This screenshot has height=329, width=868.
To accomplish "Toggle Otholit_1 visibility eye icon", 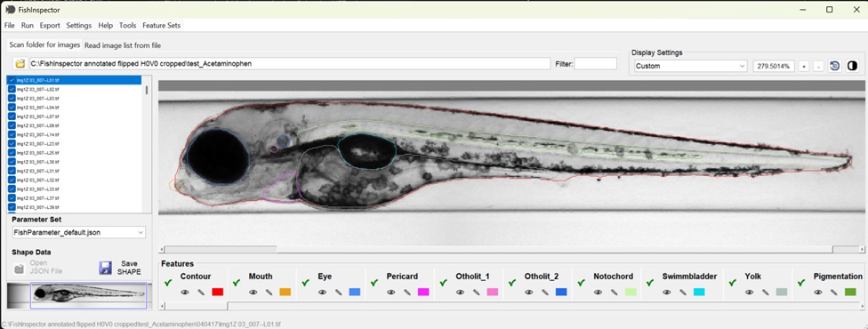I will point(460,292).
